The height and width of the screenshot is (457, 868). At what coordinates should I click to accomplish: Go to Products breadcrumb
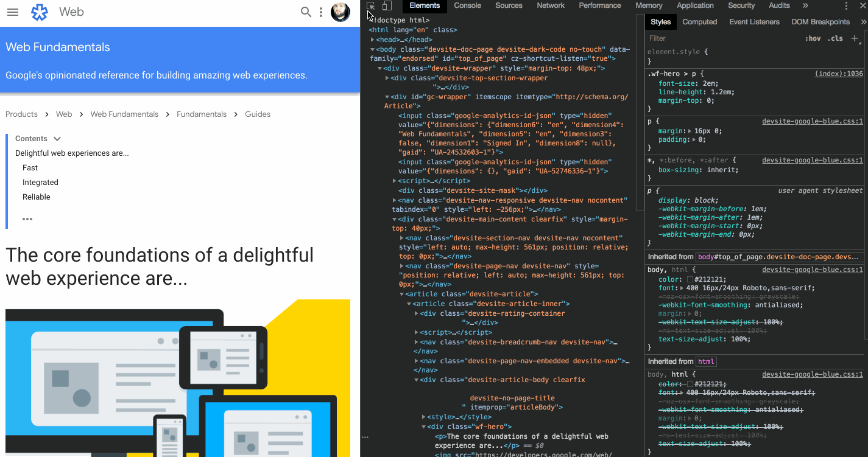[21, 114]
